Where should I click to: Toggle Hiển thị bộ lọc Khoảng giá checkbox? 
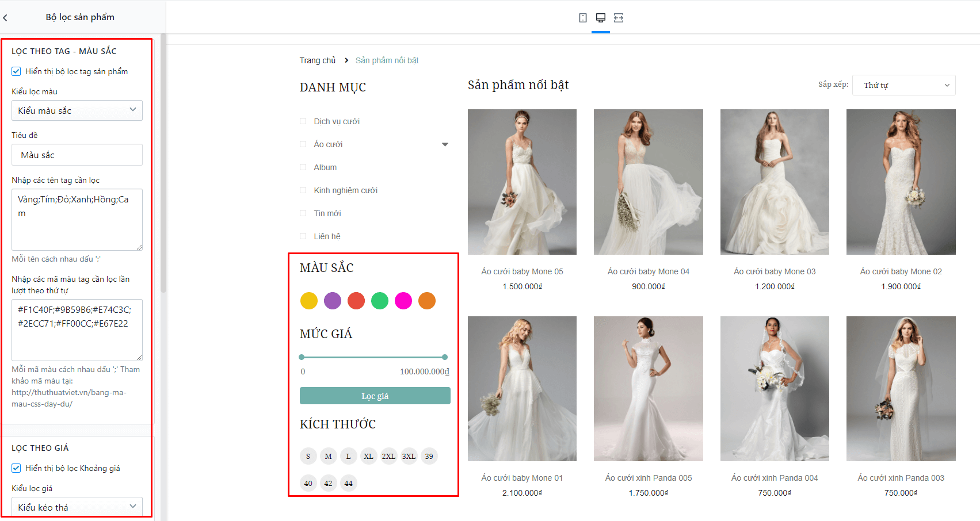click(x=16, y=468)
